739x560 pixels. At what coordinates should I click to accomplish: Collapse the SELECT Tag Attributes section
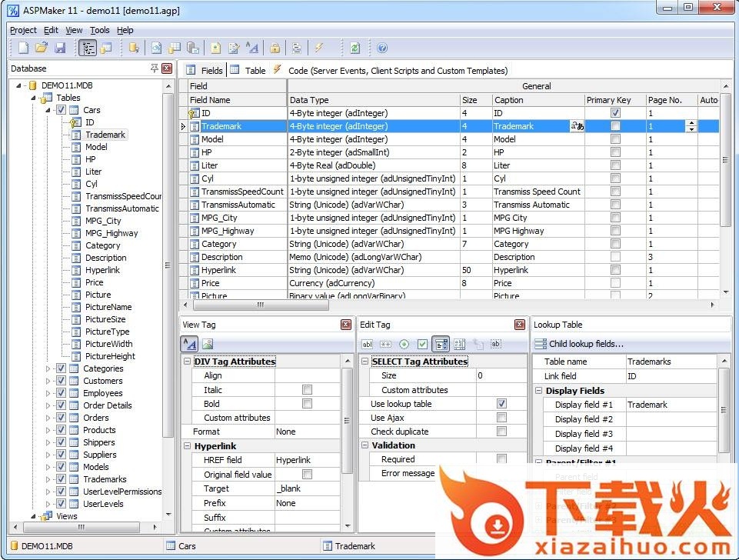pos(365,361)
